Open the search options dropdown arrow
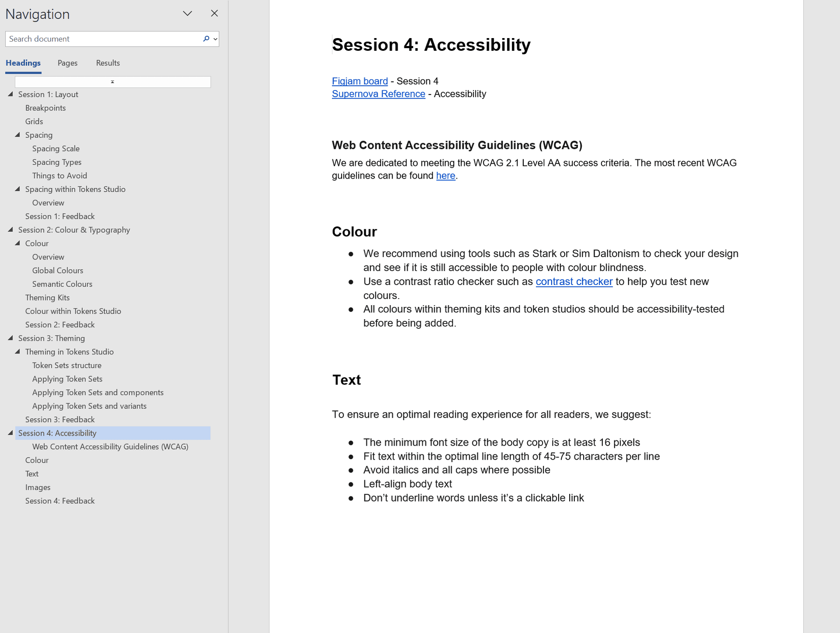 215,39
